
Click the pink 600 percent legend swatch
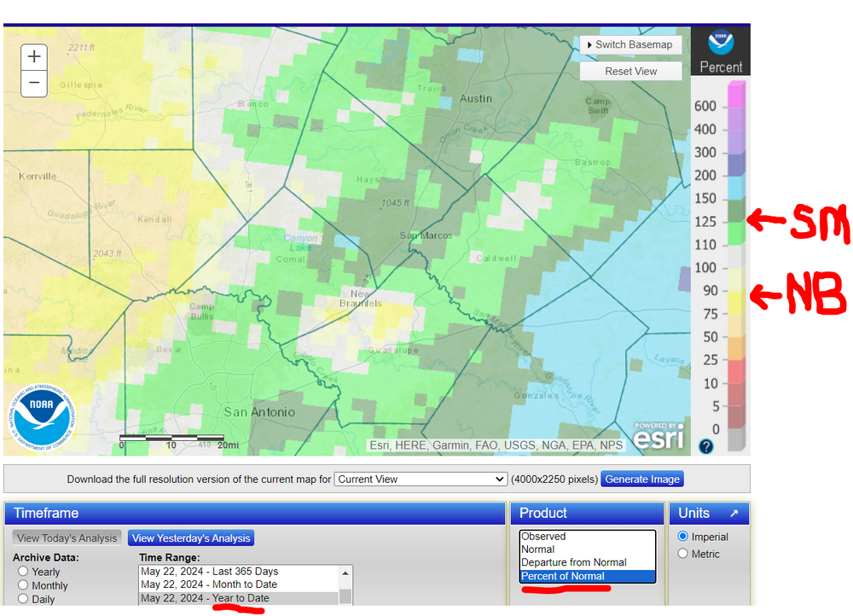(734, 95)
